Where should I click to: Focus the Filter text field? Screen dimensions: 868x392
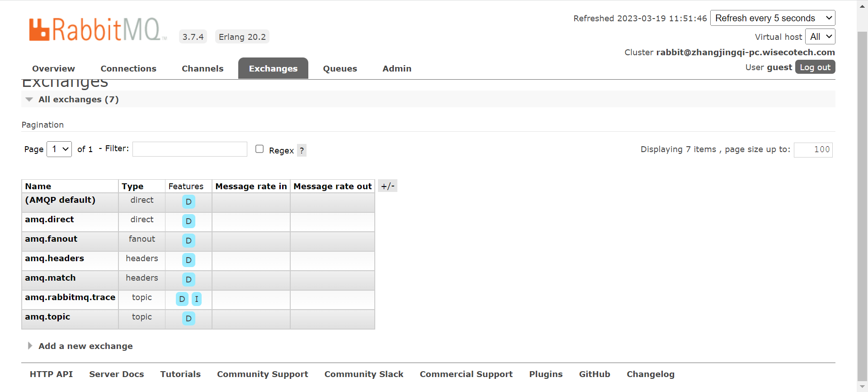[190, 149]
